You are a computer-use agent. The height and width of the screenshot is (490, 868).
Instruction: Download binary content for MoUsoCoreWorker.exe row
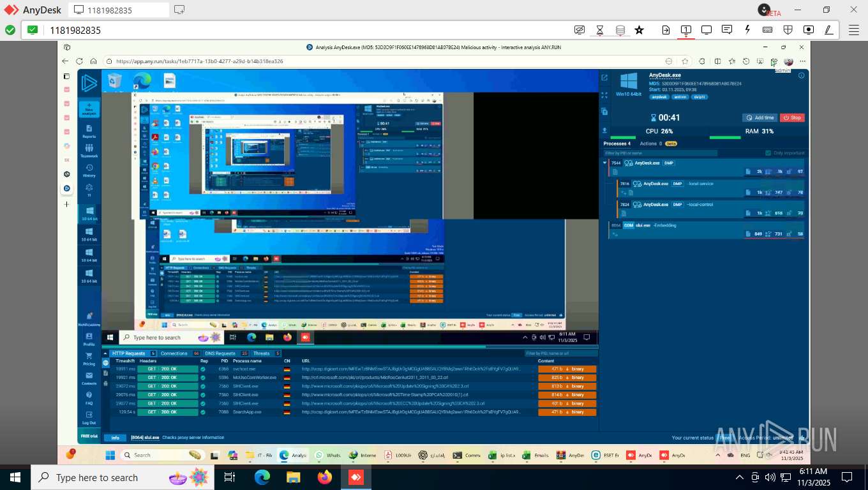(x=567, y=378)
